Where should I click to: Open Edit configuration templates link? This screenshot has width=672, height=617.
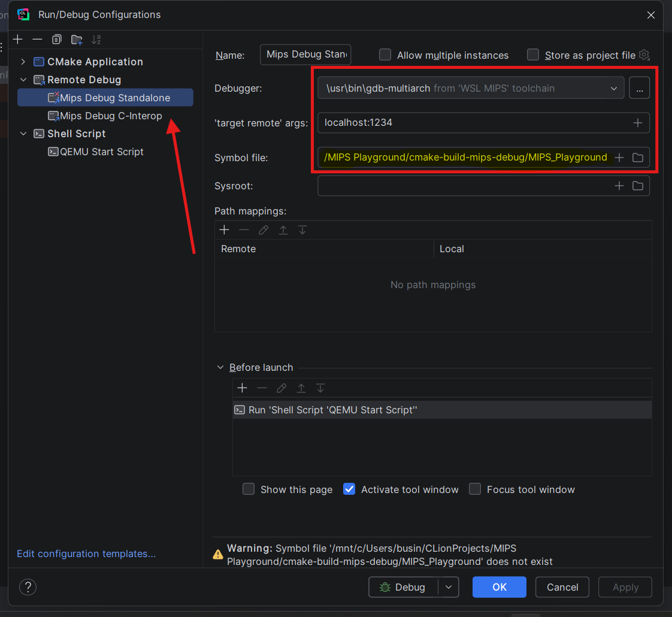click(x=86, y=554)
